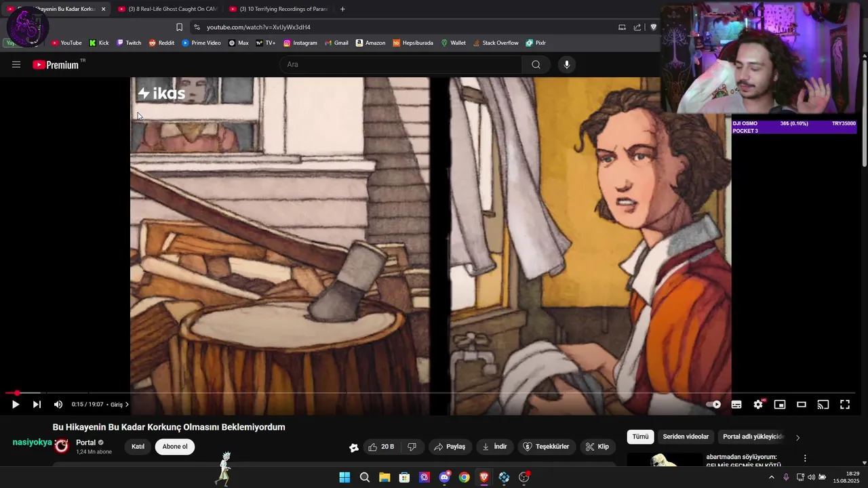
Task: Open taskbar clock and date
Action: click(847, 477)
